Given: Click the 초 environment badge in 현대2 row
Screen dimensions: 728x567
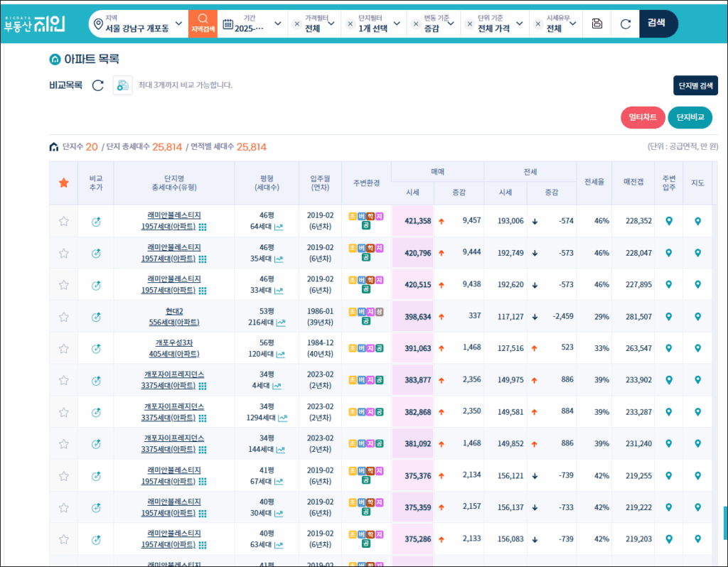Looking at the screenshot, I should tap(353, 311).
